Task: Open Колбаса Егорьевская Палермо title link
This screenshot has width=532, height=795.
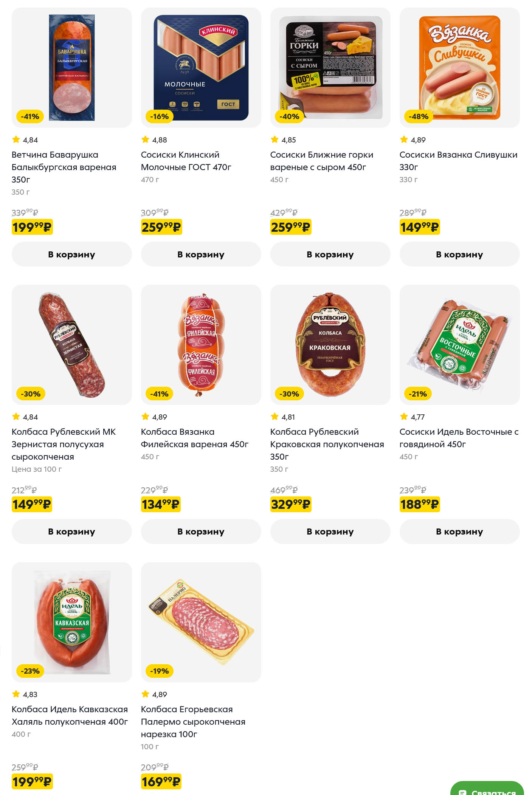Action: tap(193, 722)
